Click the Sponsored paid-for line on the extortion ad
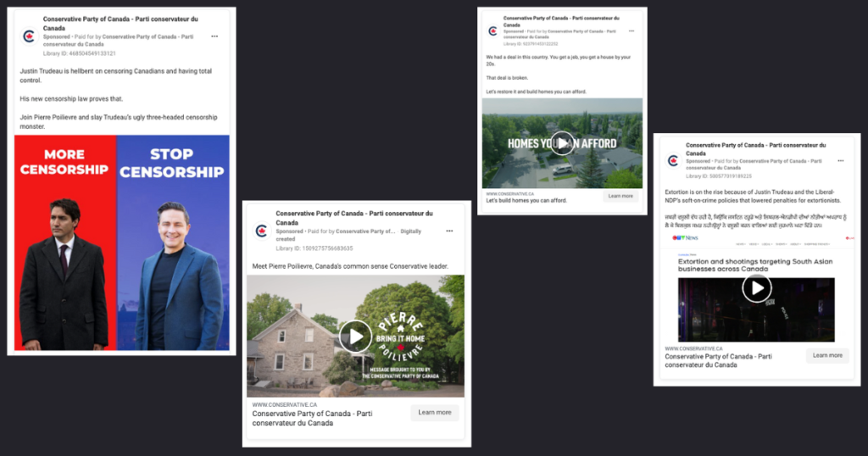The height and width of the screenshot is (456, 868). 754,164
